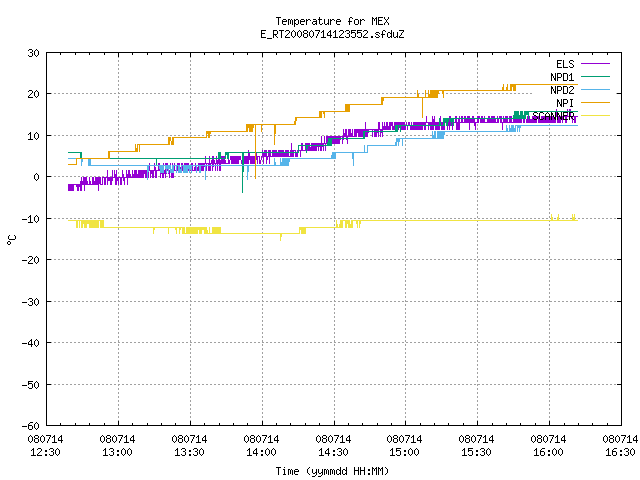Click the file name 'E_RT20080714123552.sfduZ'
Viewport: 640px width, 480px height.
point(332,34)
